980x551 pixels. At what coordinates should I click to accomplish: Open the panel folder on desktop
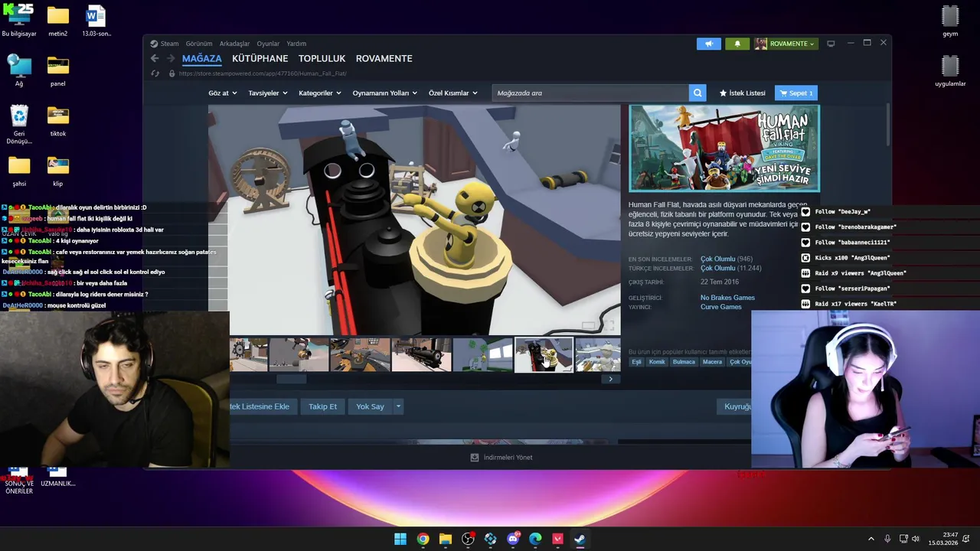[x=58, y=71]
